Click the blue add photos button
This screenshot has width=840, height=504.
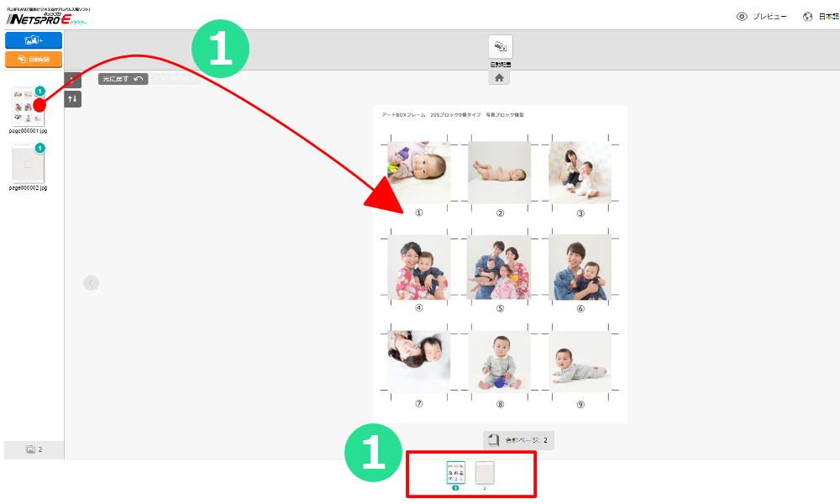click(34, 40)
